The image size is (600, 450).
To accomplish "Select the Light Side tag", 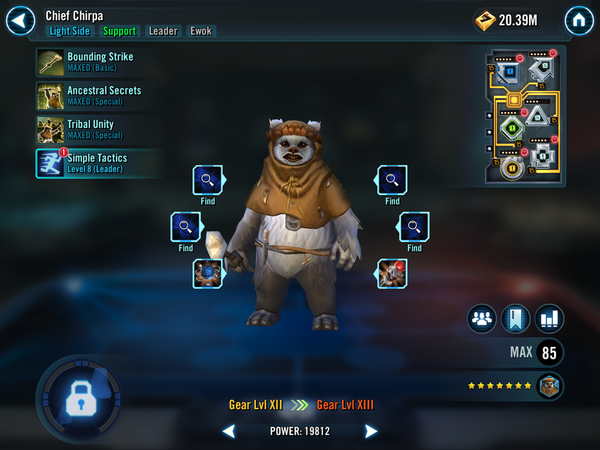I will point(70,31).
